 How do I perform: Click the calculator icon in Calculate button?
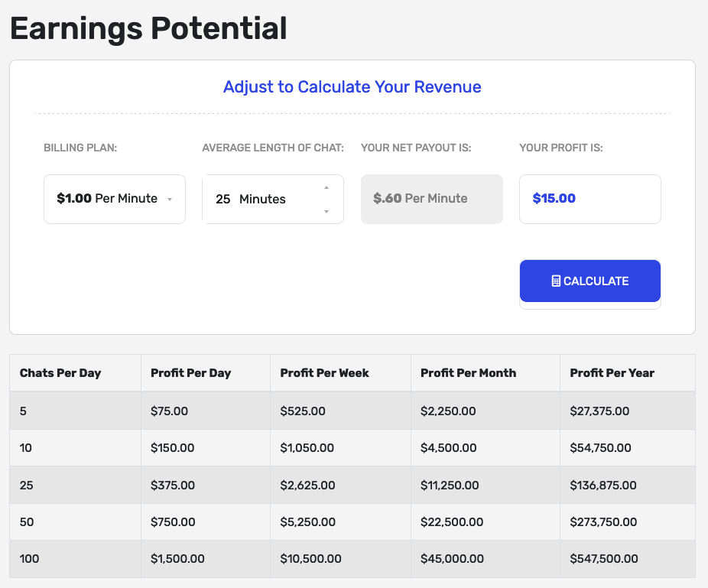pyautogui.click(x=556, y=281)
